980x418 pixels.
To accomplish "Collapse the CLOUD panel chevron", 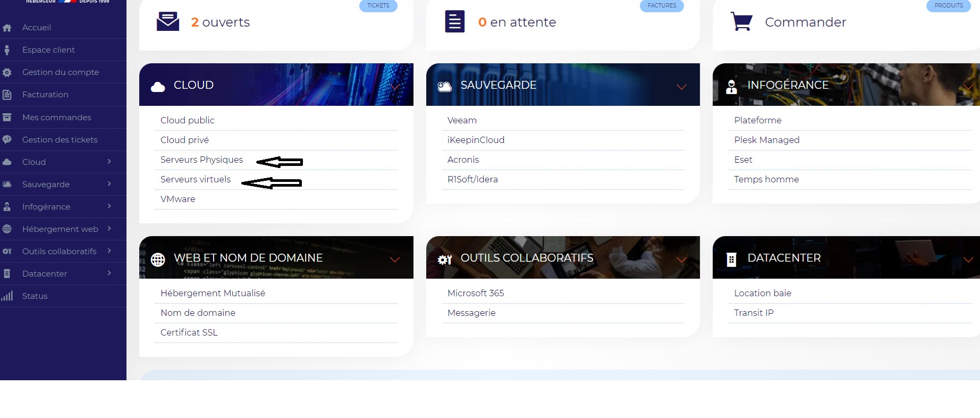I will (395, 87).
